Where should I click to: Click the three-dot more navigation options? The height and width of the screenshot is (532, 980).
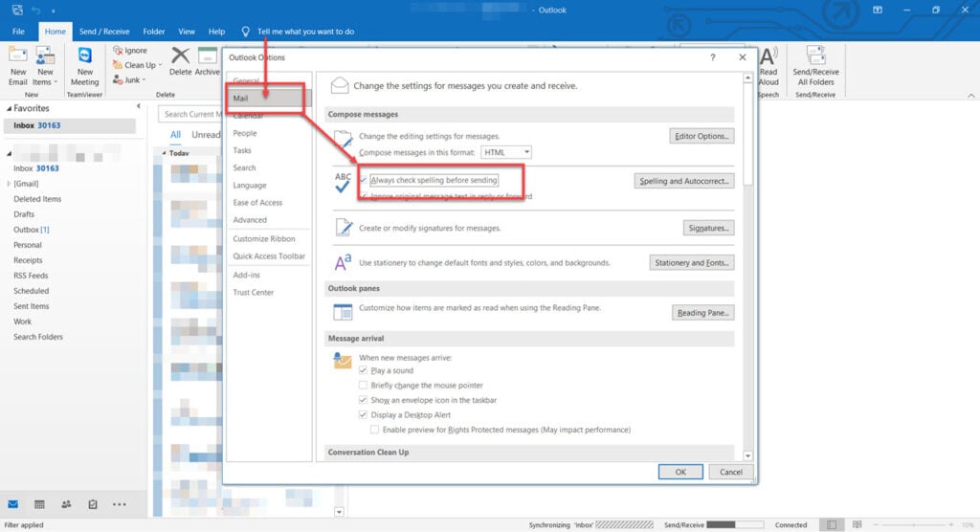pos(120,504)
